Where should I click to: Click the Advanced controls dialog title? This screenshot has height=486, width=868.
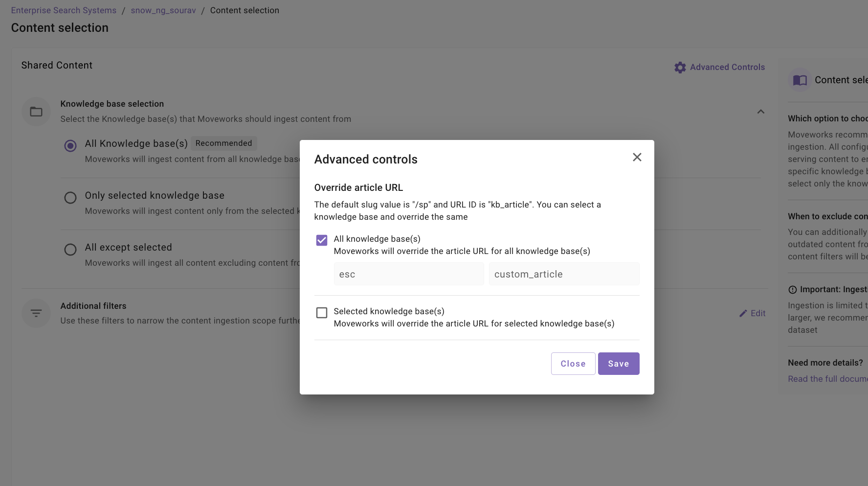(366, 160)
